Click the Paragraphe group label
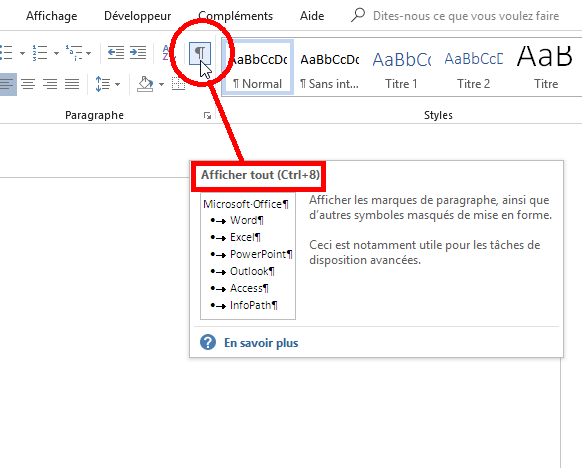 [x=94, y=115]
